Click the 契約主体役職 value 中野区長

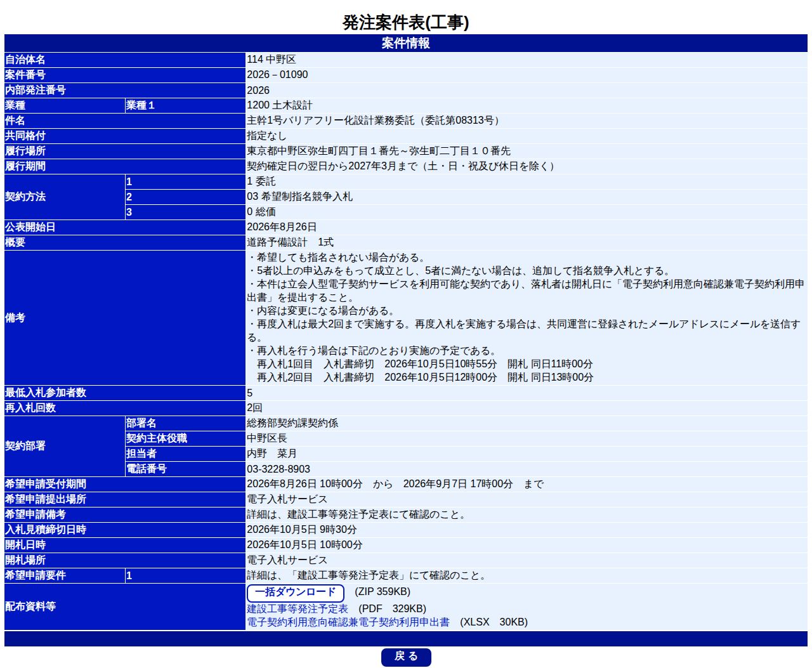[267, 438]
